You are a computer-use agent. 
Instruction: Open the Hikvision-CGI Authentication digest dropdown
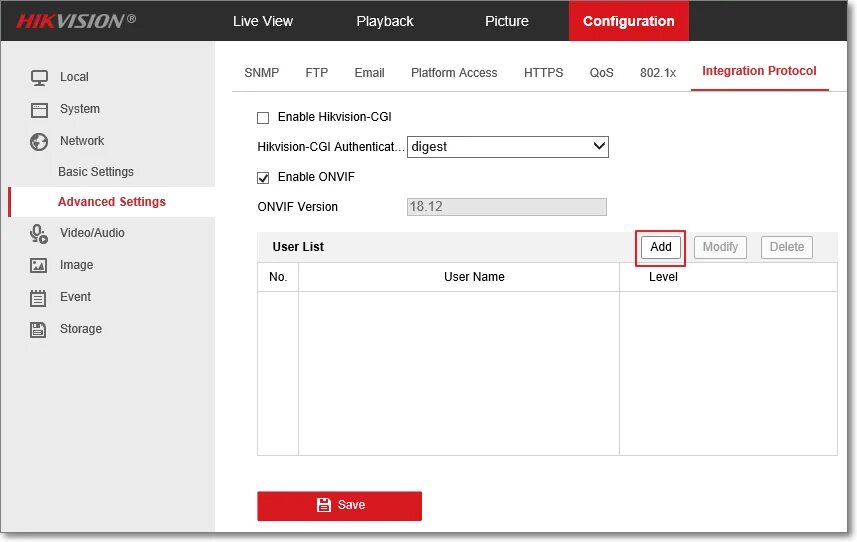tap(508, 146)
